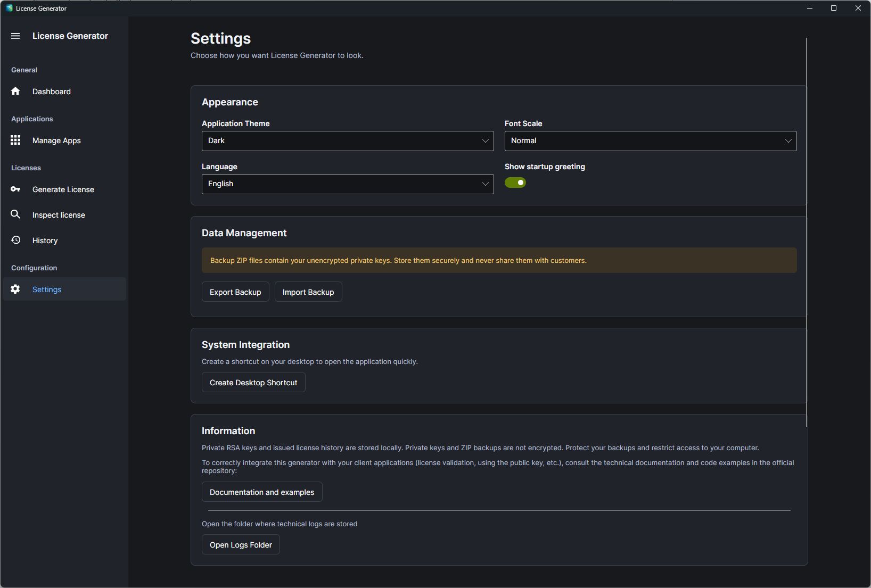Click the Data Management heading
The width and height of the screenshot is (871, 588).
pos(244,233)
